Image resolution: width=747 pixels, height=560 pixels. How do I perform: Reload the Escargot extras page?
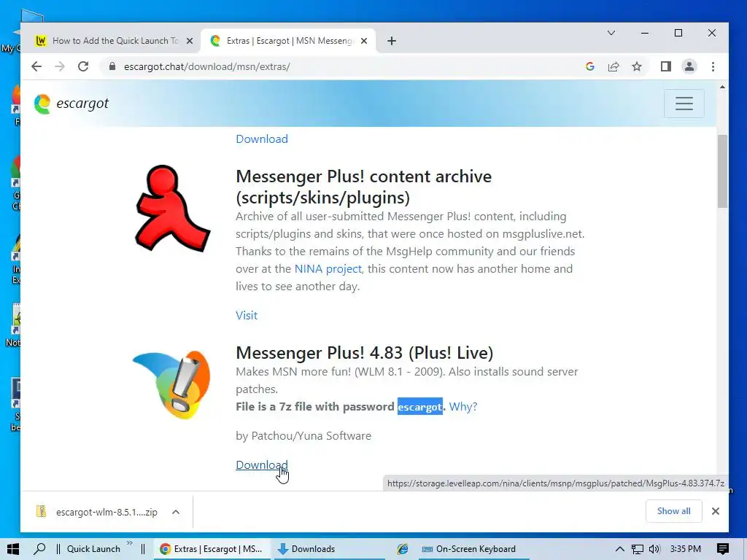tap(83, 66)
